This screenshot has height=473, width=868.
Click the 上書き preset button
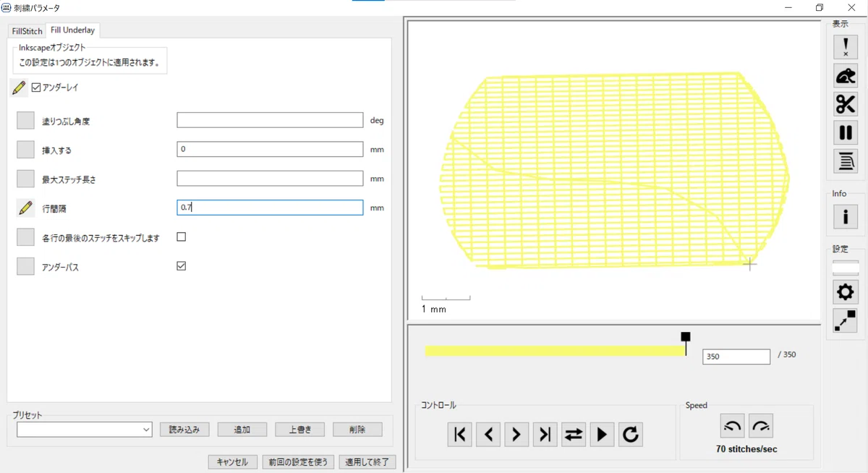pyautogui.click(x=299, y=430)
